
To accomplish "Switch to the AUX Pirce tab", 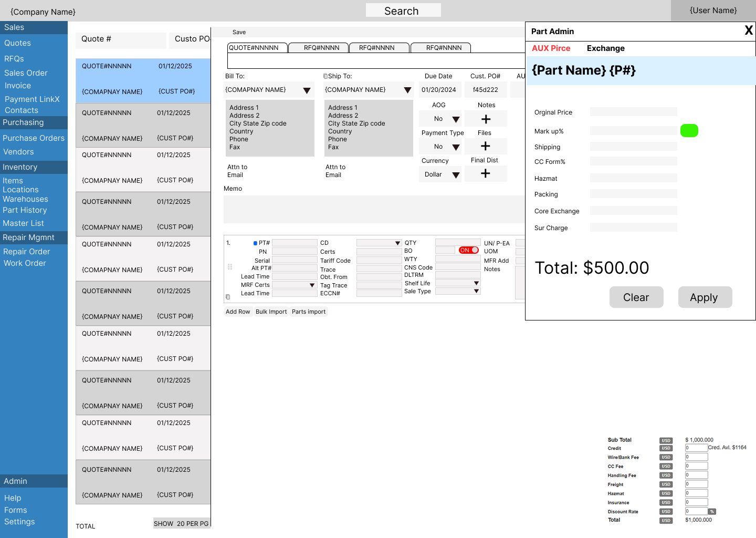I will (551, 48).
